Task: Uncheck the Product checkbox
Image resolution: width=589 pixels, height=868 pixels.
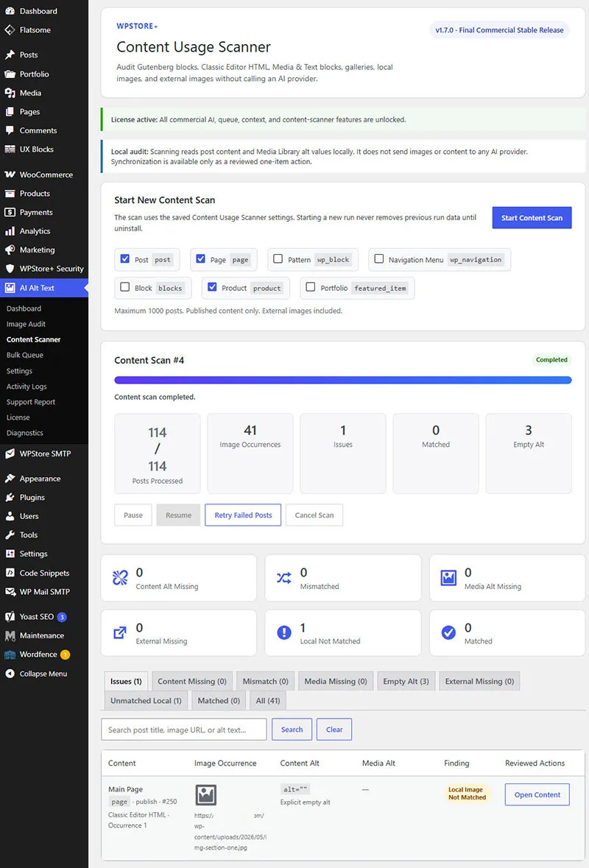Action: [212, 286]
